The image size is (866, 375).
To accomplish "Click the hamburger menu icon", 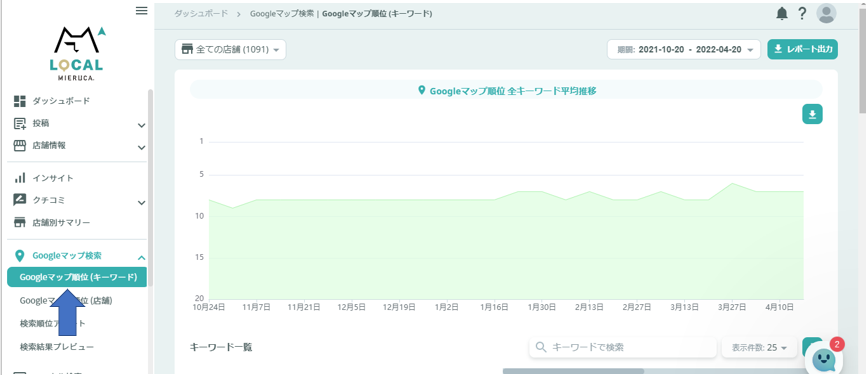I will pyautogui.click(x=141, y=10).
